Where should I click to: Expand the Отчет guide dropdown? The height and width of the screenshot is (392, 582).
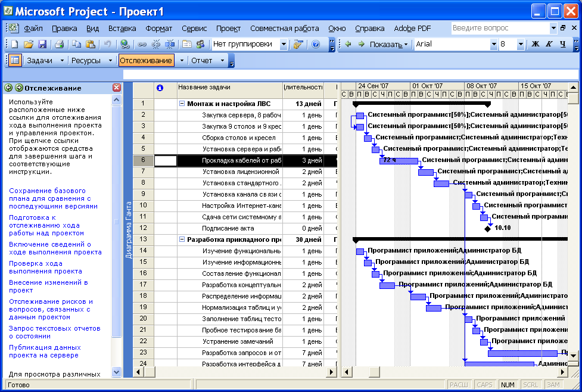click(222, 61)
